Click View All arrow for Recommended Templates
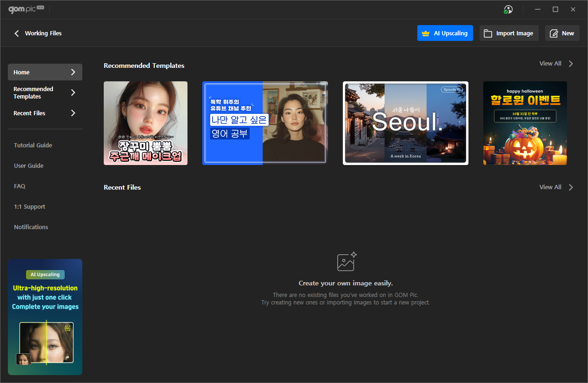This screenshot has height=383, width=588. pos(571,64)
